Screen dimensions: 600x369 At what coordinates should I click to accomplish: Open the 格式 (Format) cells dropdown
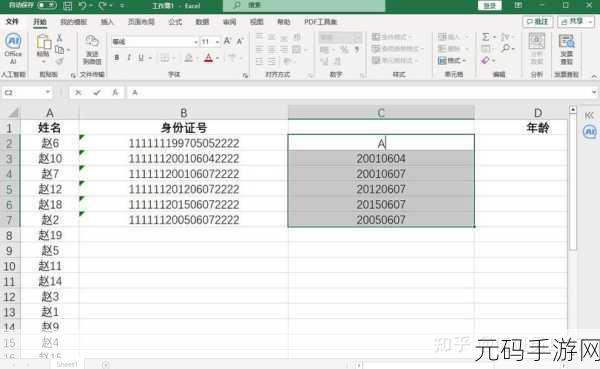pos(452,60)
